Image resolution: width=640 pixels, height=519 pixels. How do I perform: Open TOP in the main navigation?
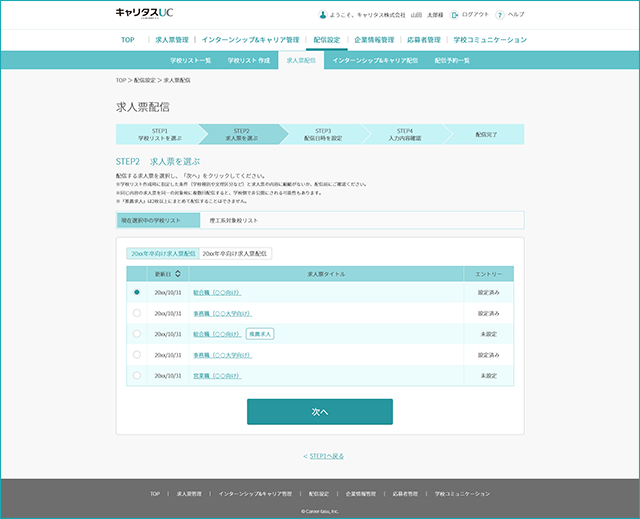(128, 40)
